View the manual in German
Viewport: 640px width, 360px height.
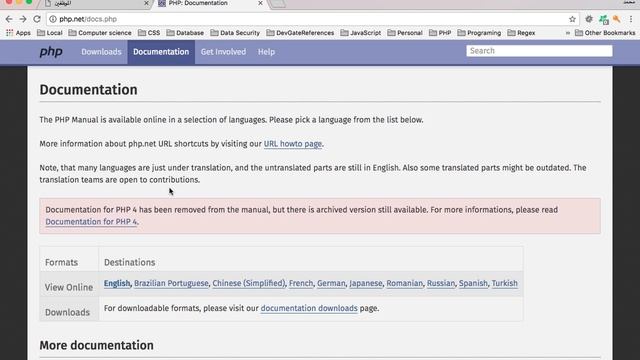(331, 283)
